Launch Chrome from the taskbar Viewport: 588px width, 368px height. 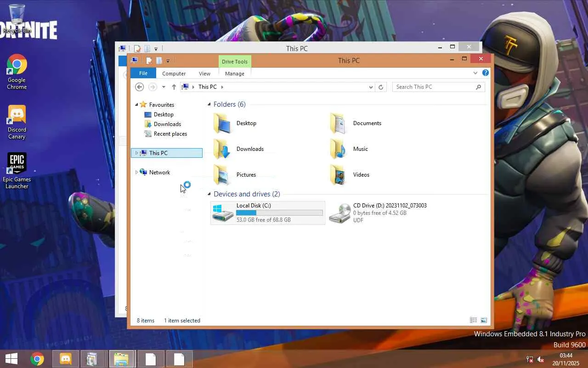(37, 359)
